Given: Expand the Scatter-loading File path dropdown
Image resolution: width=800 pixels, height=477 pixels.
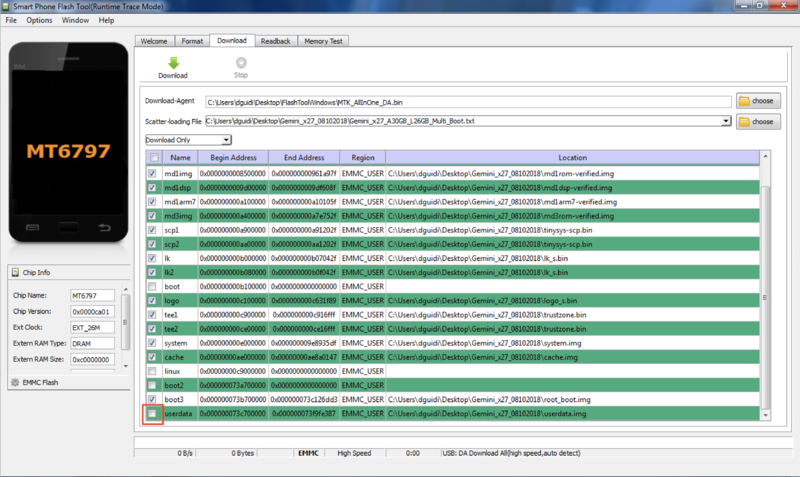Looking at the screenshot, I should [726, 121].
